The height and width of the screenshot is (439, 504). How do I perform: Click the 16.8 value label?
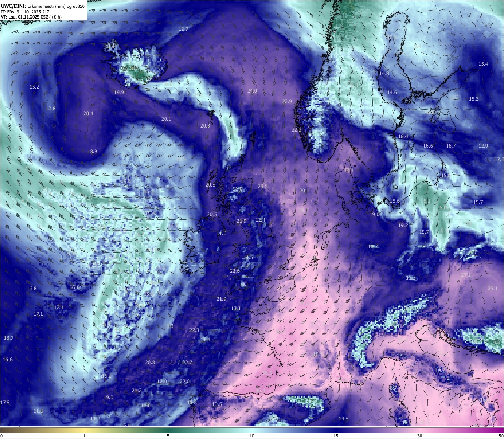pyautogui.click(x=31, y=288)
